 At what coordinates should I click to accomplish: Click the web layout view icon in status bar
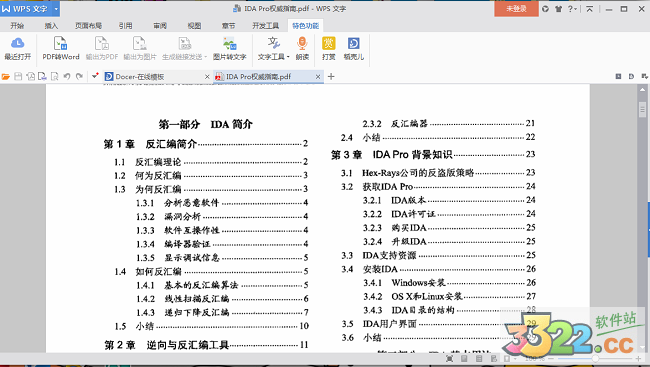coord(493,358)
